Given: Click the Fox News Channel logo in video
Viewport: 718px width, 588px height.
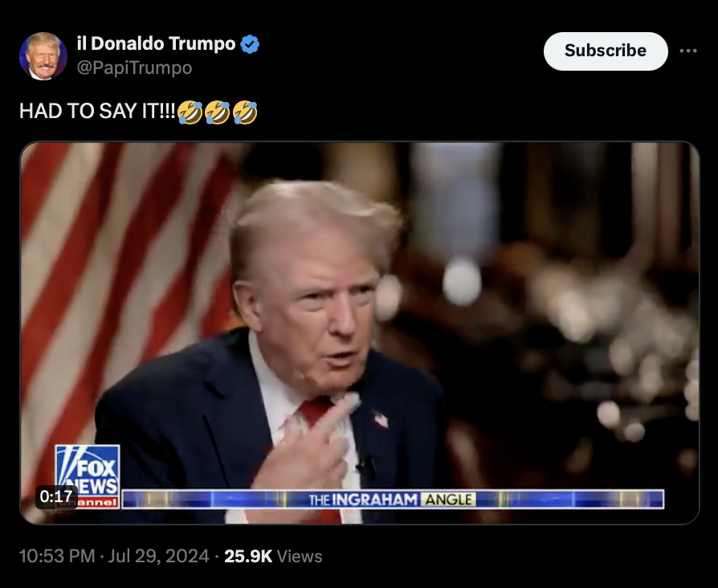Looking at the screenshot, I should (88, 476).
